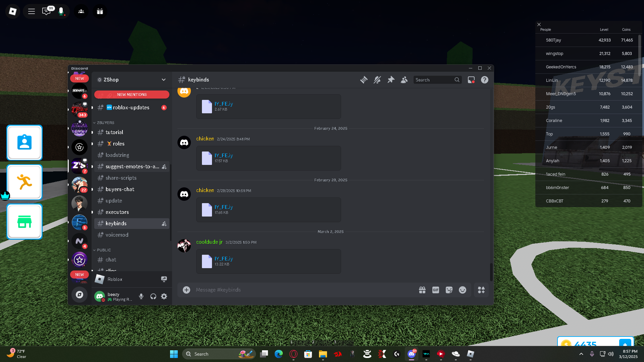
Task: Switch to the roles channel
Action: (x=132, y=144)
